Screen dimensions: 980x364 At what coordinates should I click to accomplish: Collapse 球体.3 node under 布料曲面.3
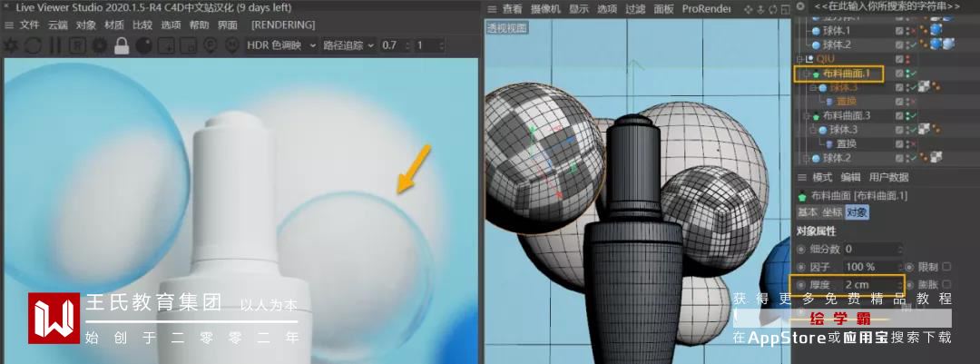point(813,130)
